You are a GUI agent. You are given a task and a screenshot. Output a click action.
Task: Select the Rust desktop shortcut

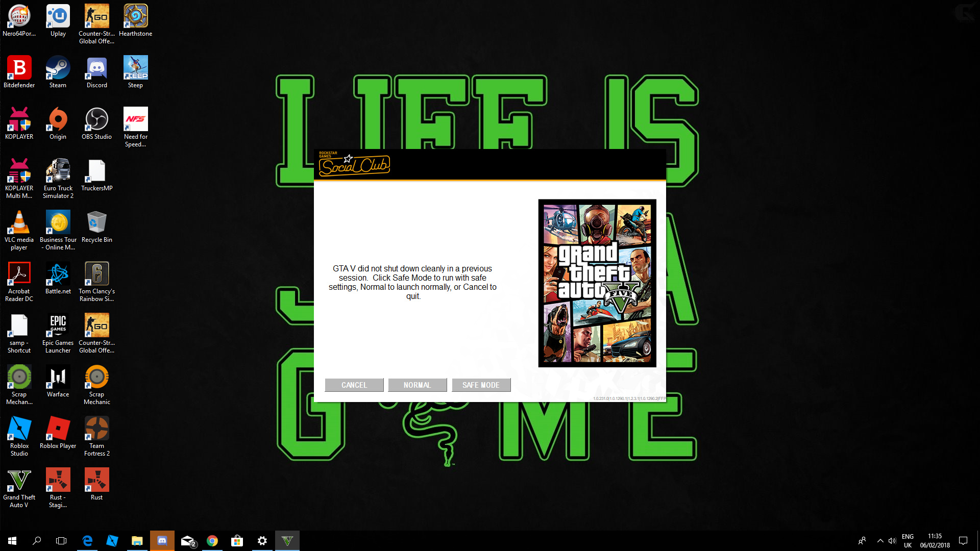pos(97,485)
